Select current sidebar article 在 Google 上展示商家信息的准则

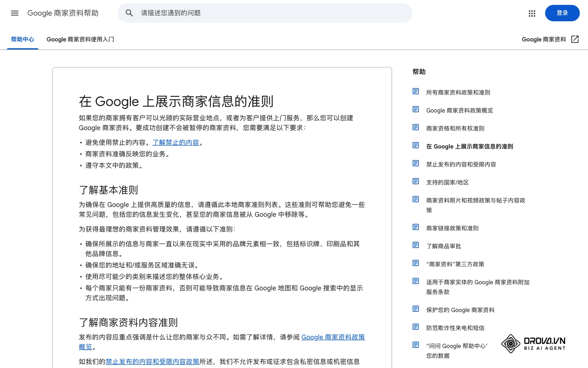tap(470, 146)
